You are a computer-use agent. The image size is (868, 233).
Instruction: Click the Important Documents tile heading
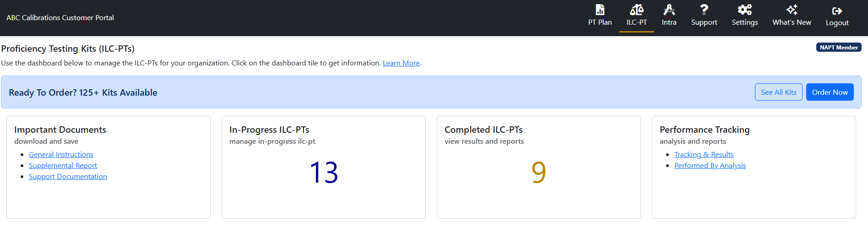[60, 130]
